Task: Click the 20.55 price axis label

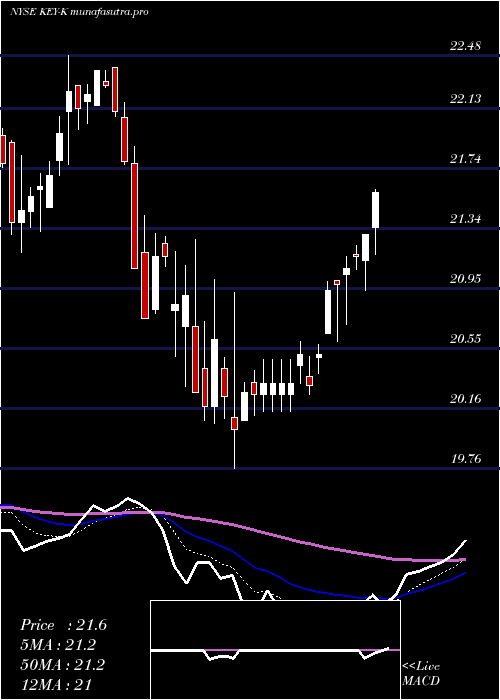Action: (x=466, y=338)
